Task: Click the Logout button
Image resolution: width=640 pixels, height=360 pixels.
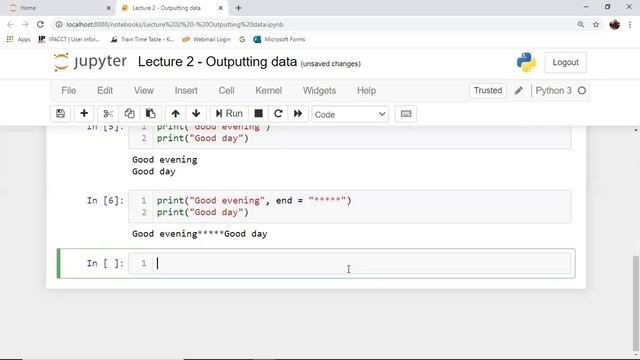Action: pos(565,62)
